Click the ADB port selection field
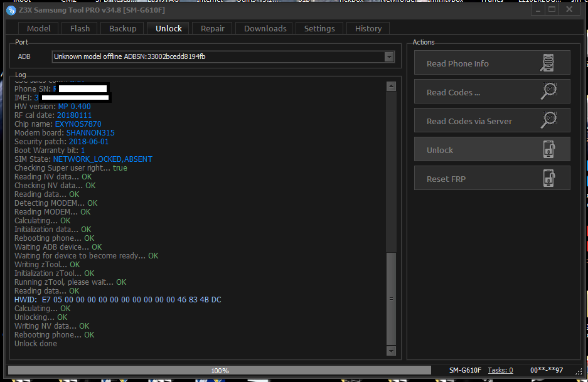 pyautogui.click(x=223, y=56)
